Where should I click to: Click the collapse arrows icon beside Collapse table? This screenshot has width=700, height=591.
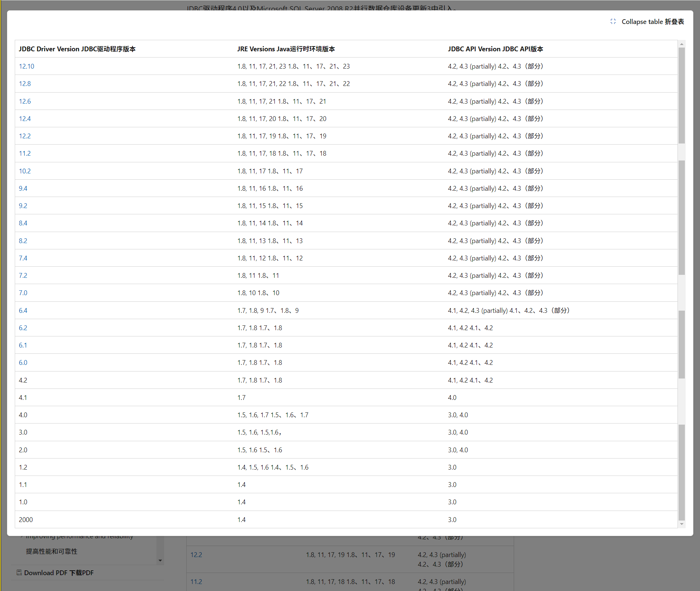(613, 22)
